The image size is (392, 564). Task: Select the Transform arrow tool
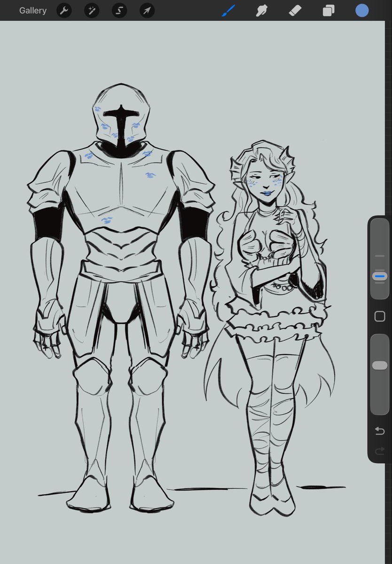[x=146, y=10]
